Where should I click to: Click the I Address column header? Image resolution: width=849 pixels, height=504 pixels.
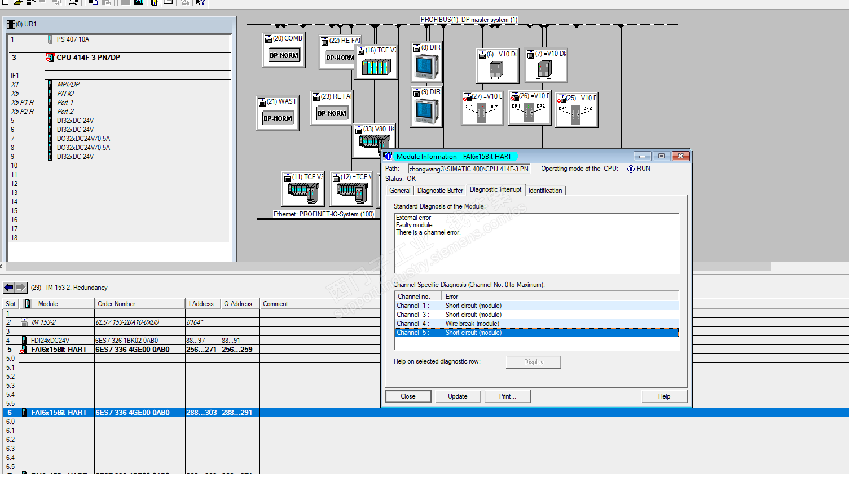pos(203,304)
